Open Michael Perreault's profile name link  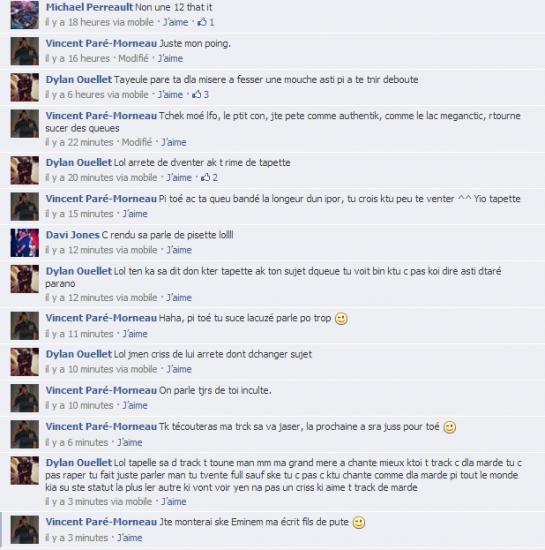pyautogui.click(x=89, y=7)
